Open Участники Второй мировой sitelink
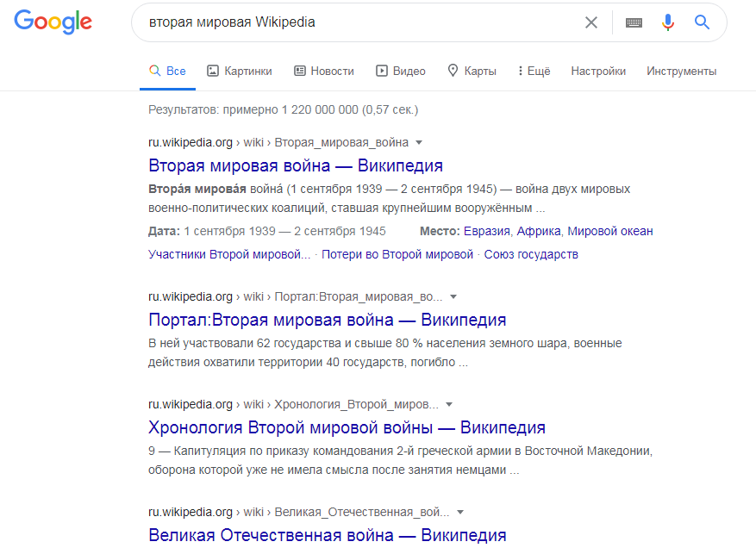This screenshot has width=756, height=548. coord(229,254)
